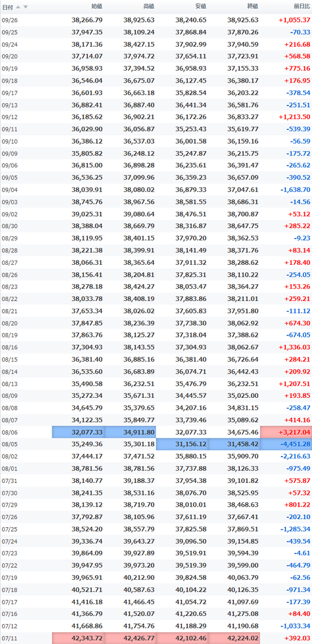The width and height of the screenshot is (312, 644).
Task: Click the 08/29 change value -9.23
Action: pos(302,238)
